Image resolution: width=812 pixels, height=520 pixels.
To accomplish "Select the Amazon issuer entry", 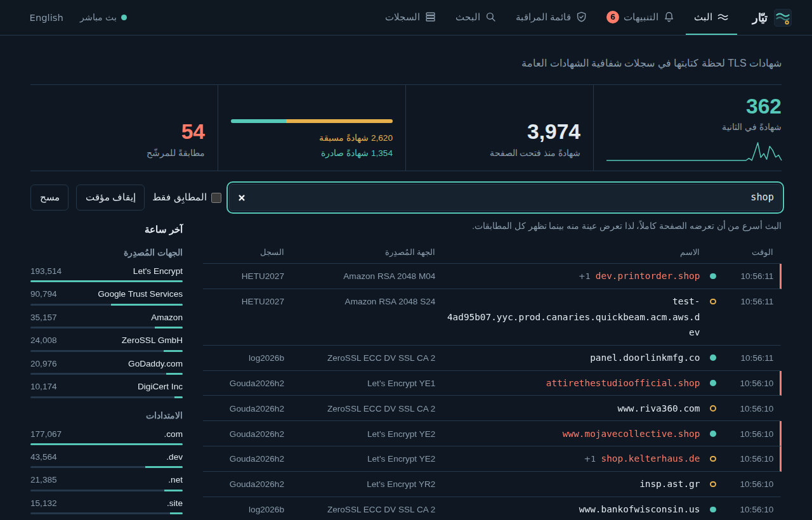I will tap(107, 320).
